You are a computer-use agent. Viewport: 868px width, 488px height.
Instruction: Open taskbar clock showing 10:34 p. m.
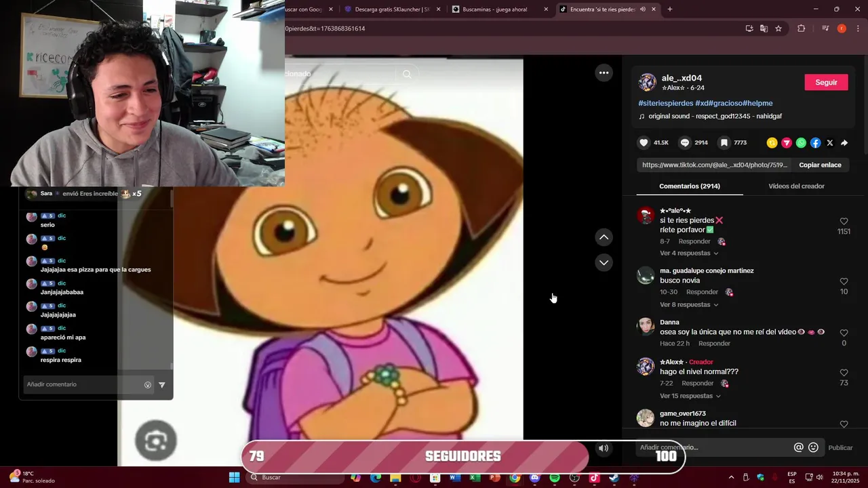click(846, 477)
